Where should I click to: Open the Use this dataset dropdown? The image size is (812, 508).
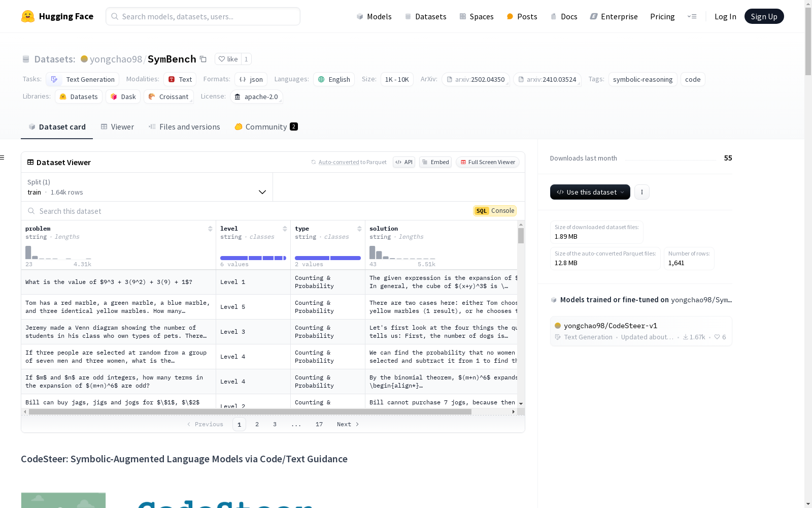[x=590, y=192]
